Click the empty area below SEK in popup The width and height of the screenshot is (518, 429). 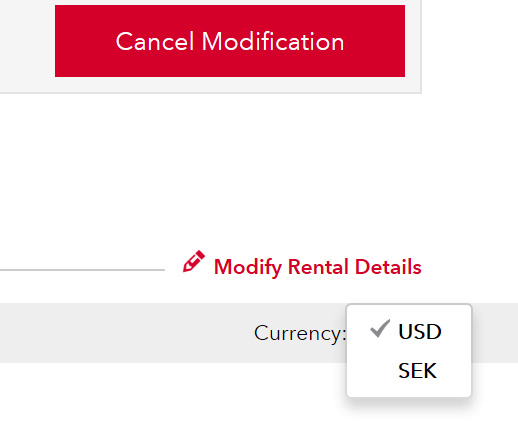(409, 389)
